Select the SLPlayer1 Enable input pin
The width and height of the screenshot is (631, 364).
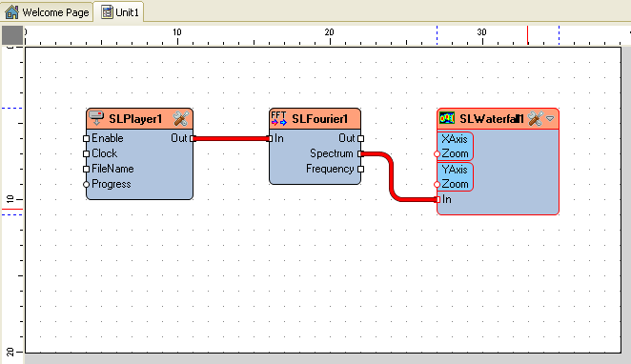pyautogui.click(x=86, y=139)
